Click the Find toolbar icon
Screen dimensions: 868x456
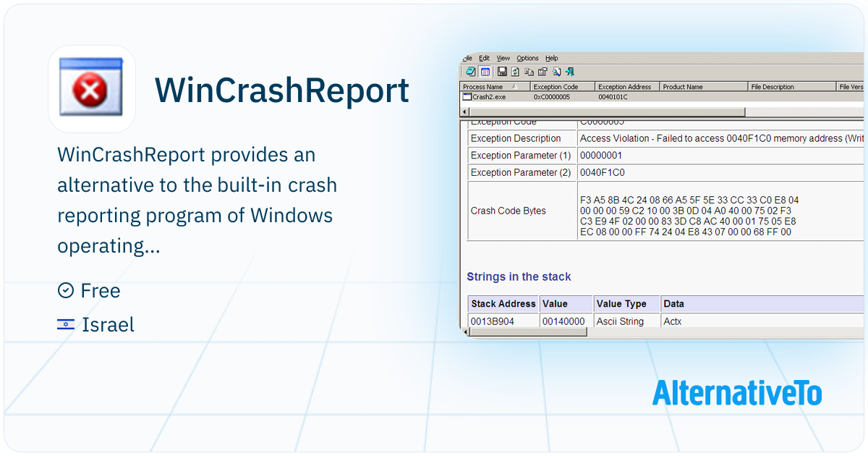[556, 72]
